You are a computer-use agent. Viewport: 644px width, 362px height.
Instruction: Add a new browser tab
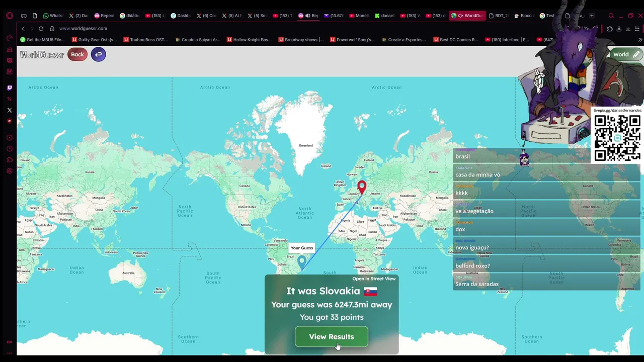tap(592, 16)
